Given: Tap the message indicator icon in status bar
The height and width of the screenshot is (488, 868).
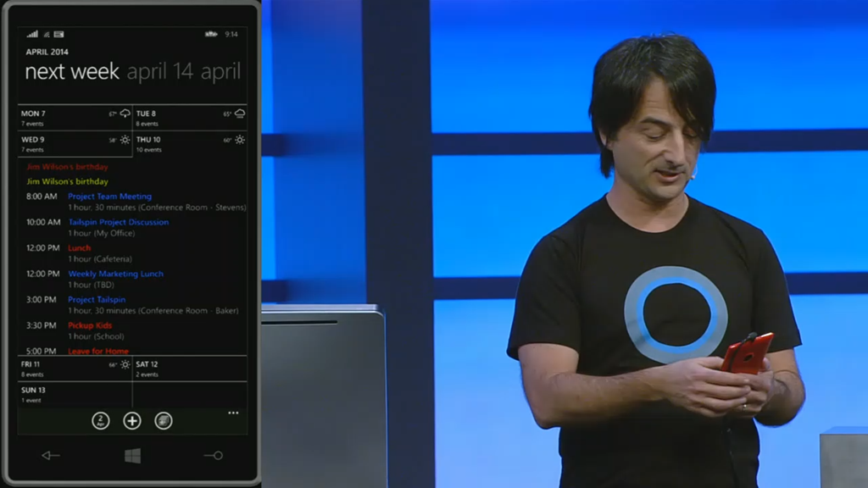Looking at the screenshot, I should click(x=58, y=34).
